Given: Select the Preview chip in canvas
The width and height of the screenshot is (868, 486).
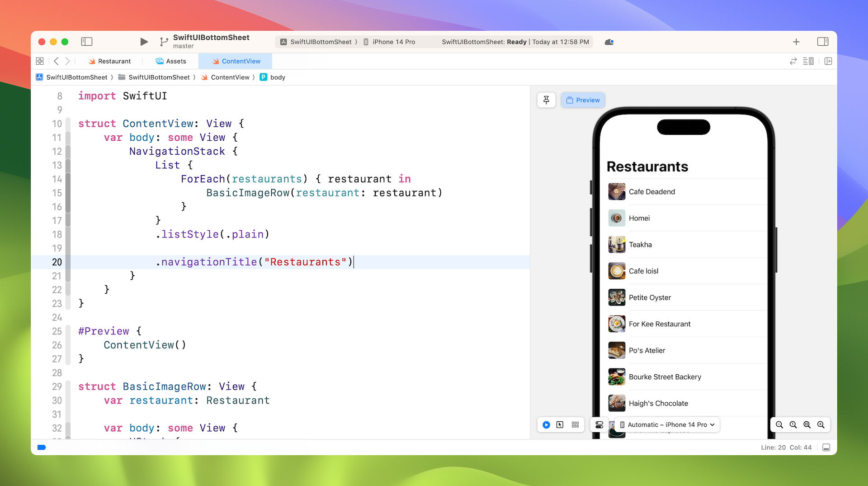Looking at the screenshot, I should tap(583, 100).
